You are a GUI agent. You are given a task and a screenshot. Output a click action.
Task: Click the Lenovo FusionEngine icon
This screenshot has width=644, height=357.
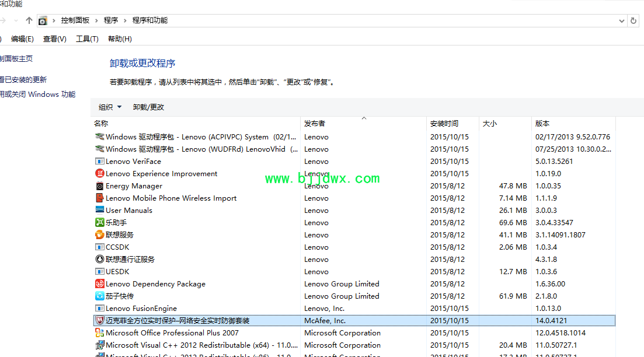(99, 308)
